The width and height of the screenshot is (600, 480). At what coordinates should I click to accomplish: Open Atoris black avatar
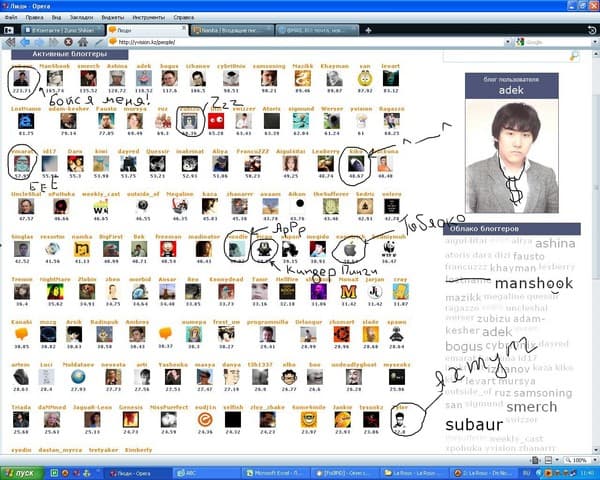tap(272, 121)
